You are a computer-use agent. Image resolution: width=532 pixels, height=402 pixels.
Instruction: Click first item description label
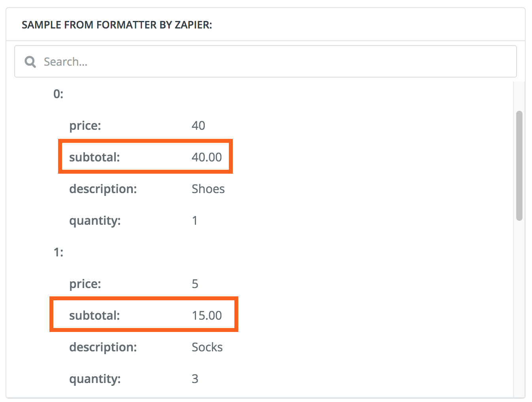(103, 189)
